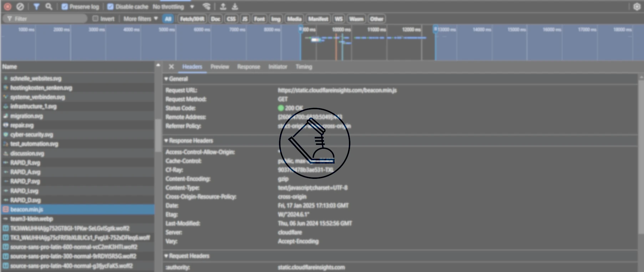
Task: Switch to the Preview tab
Action: [219, 67]
